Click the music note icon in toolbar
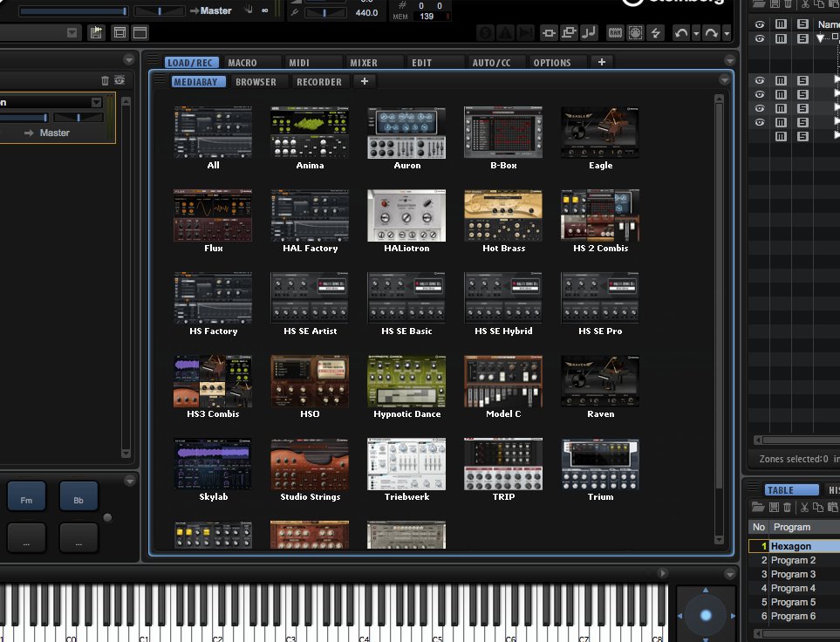Screen dimensions: 840x642 click(589, 33)
